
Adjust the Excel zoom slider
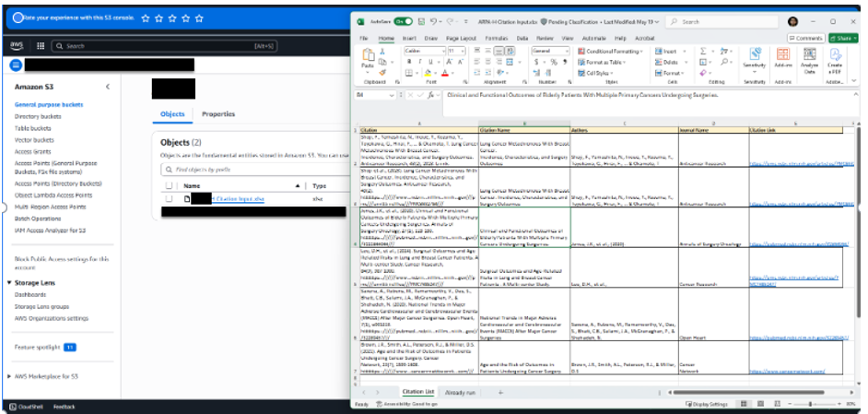click(x=810, y=404)
